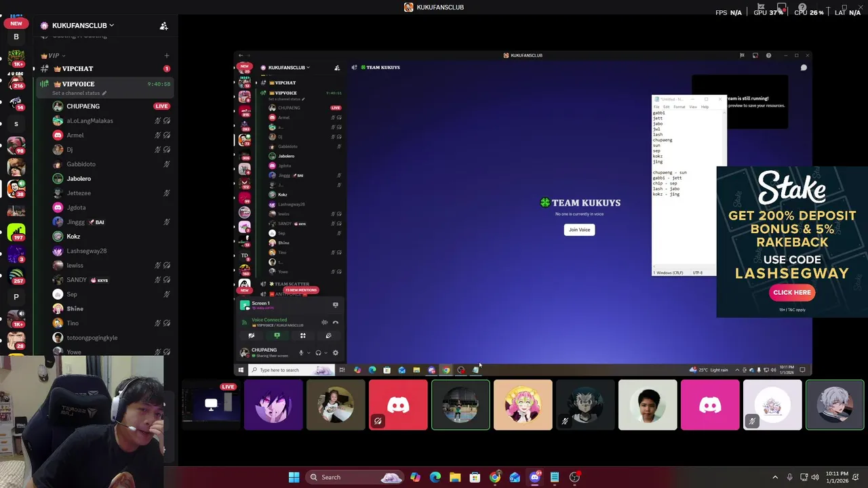Open the VIPCHAT text channel
Screen dimensions: 868x488
click(x=105, y=68)
